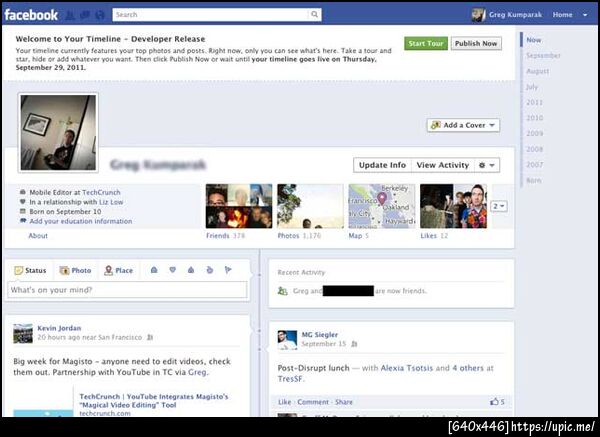Open the Add a Cover dropdown
600x437 pixels.
point(463,125)
